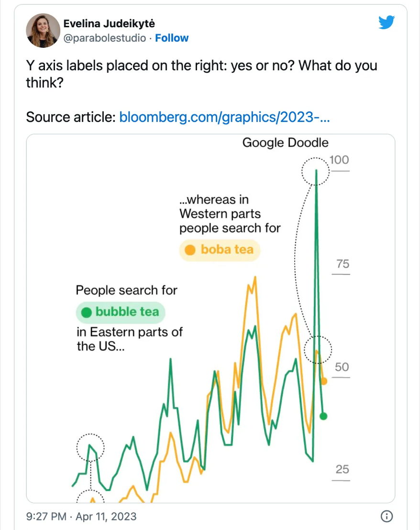
Task: Click the dotted circle at left of chart
Action: pos(90,448)
